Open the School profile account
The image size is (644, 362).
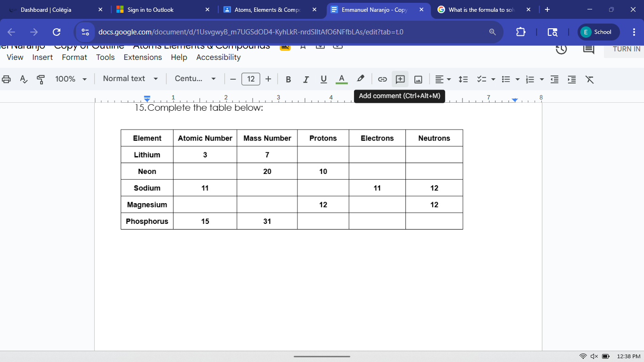598,32
